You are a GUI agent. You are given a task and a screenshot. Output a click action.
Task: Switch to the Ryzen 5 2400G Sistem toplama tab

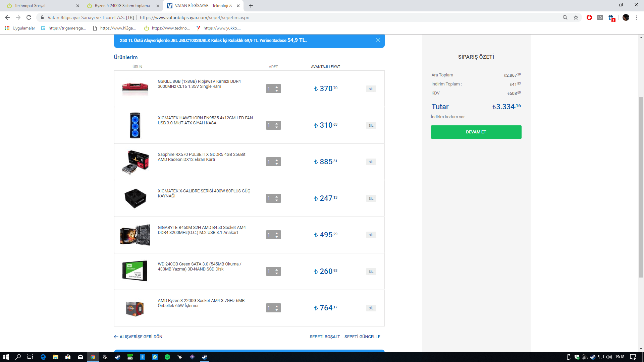point(122,6)
